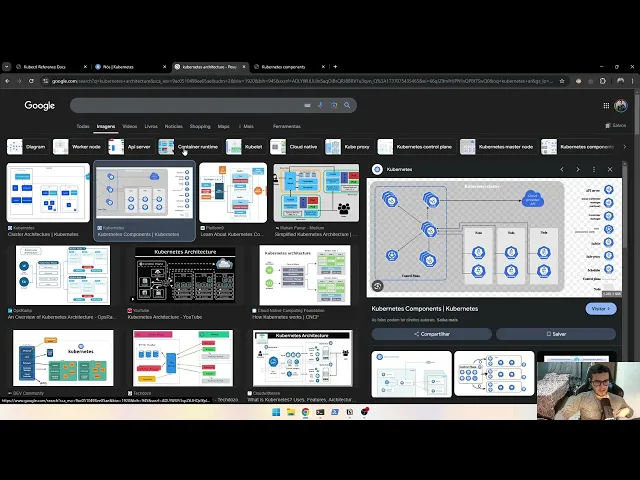Click the Saiba mais link
Screen dimensions: 640x480
click(447, 320)
